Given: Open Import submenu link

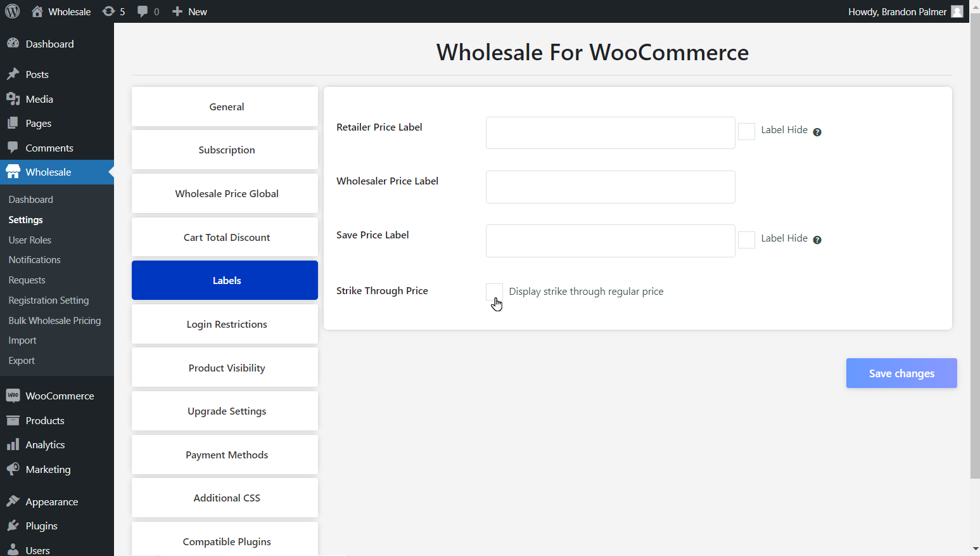Looking at the screenshot, I should [x=23, y=340].
